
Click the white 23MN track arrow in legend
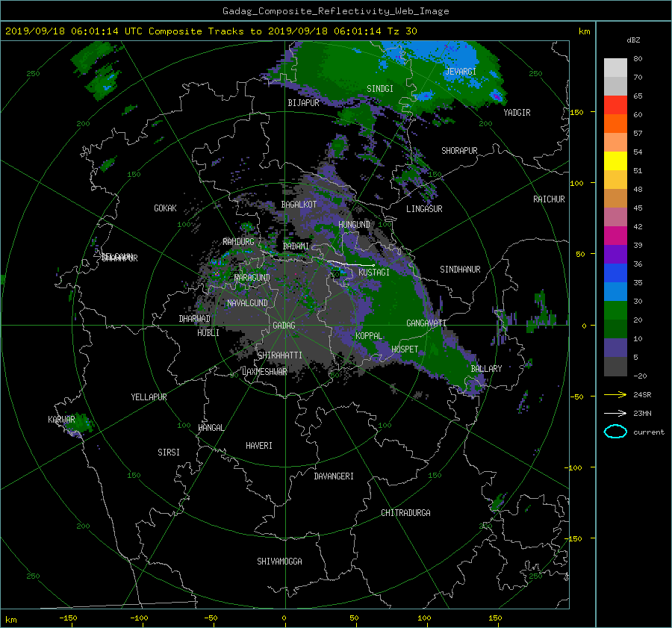[615, 413]
